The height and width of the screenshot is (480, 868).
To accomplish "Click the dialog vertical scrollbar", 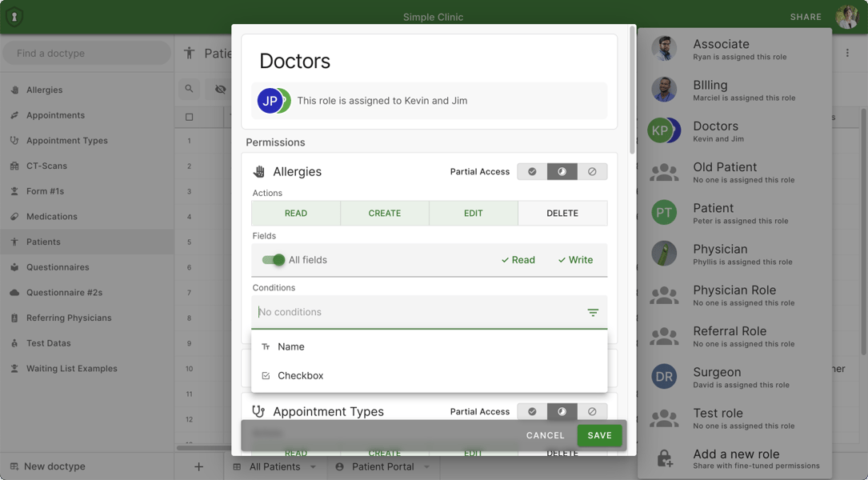I will (632, 90).
